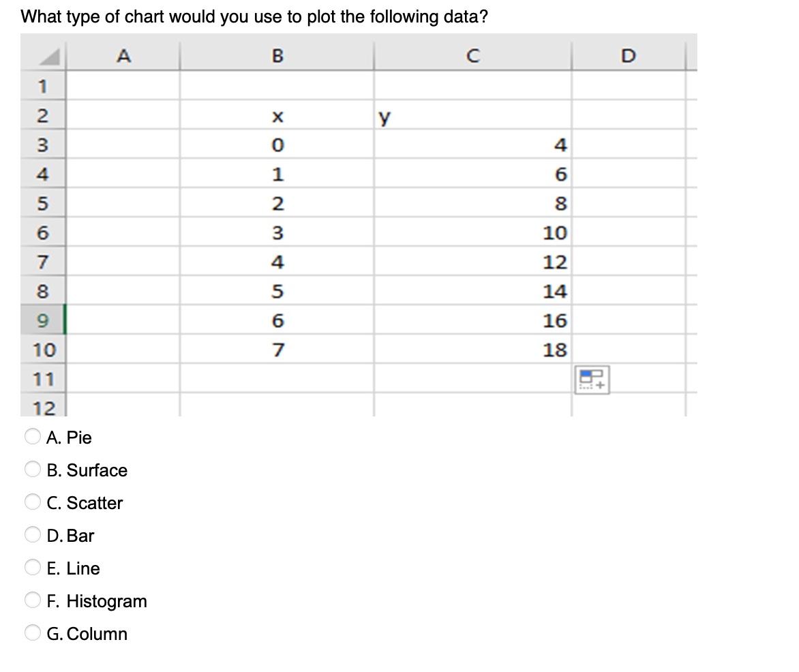Select D. Bar from the choices
This screenshot has height=672, width=799.
click(31, 535)
